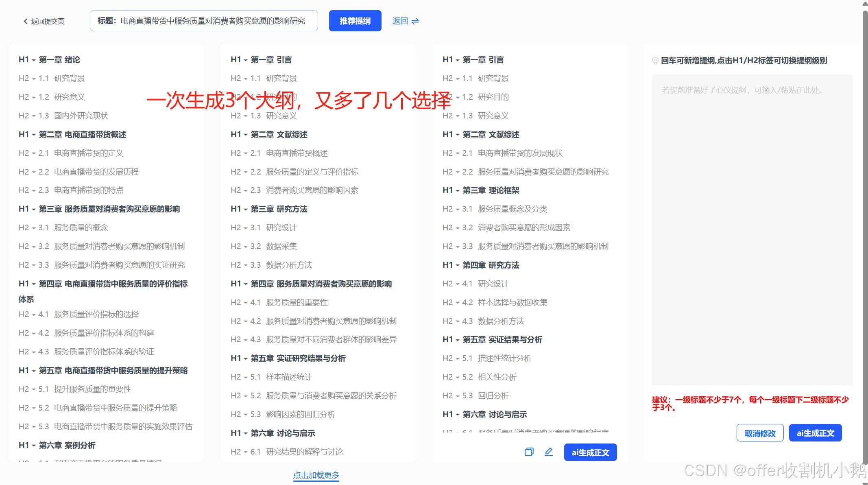Click the 推荐提纲 button

pos(355,21)
